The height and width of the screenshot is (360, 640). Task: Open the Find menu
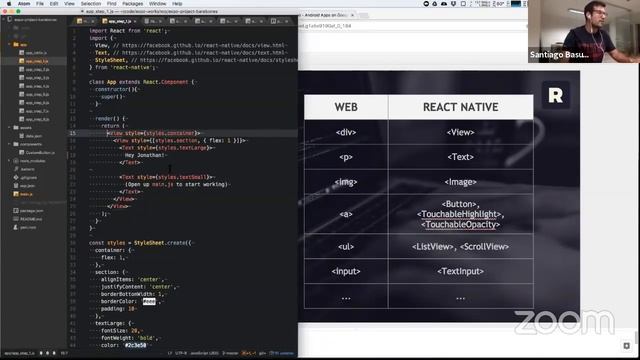click(111, 4)
